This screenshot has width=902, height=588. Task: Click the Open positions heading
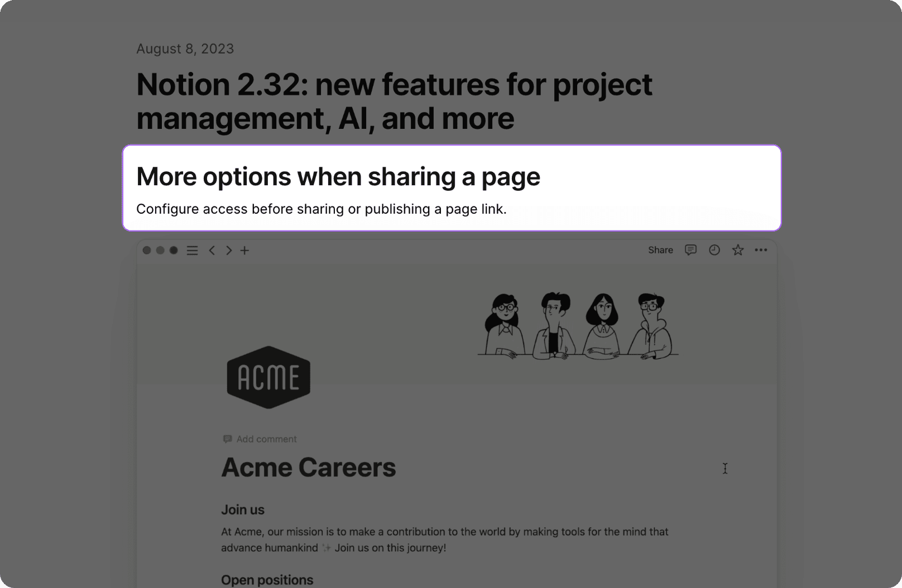[x=267, y=580]
